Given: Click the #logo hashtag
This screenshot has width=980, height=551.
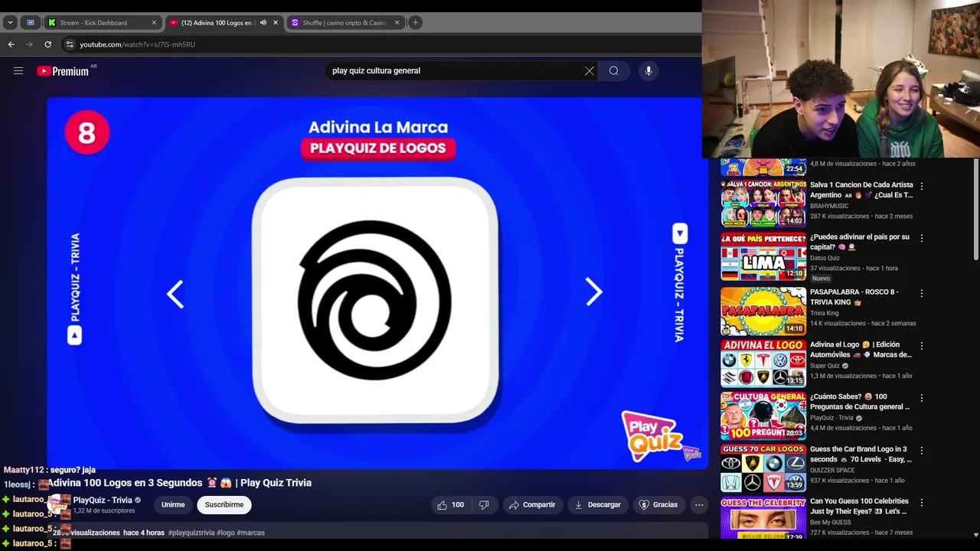Looking at the screenshot, I should (226, 533).
